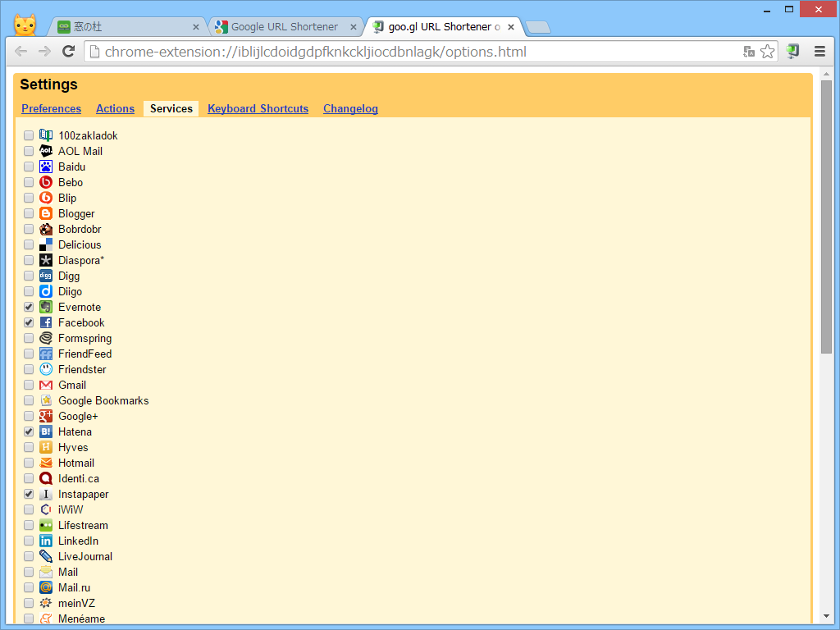Click the Blogger icon
This screenshot has width=840, height=630.
pos(46,213)
